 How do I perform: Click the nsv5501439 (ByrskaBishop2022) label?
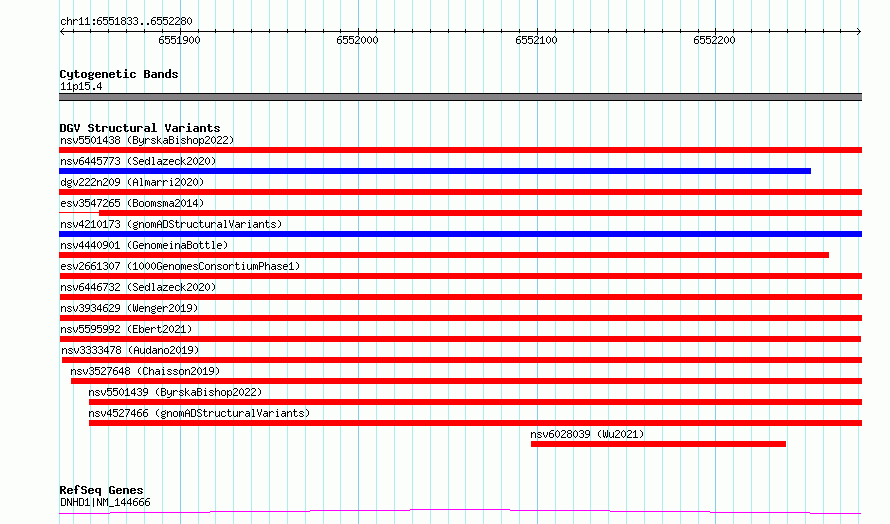tap(175, 392)
